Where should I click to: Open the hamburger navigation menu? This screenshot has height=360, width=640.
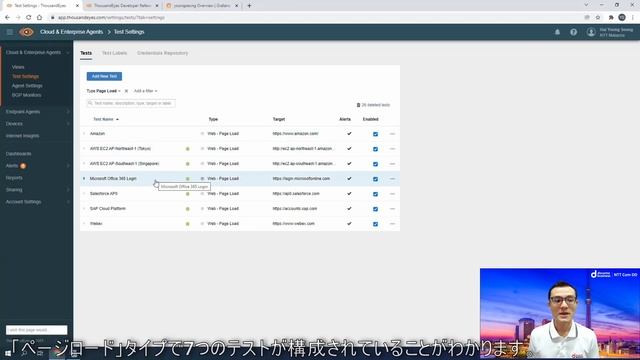pos(9,32)
